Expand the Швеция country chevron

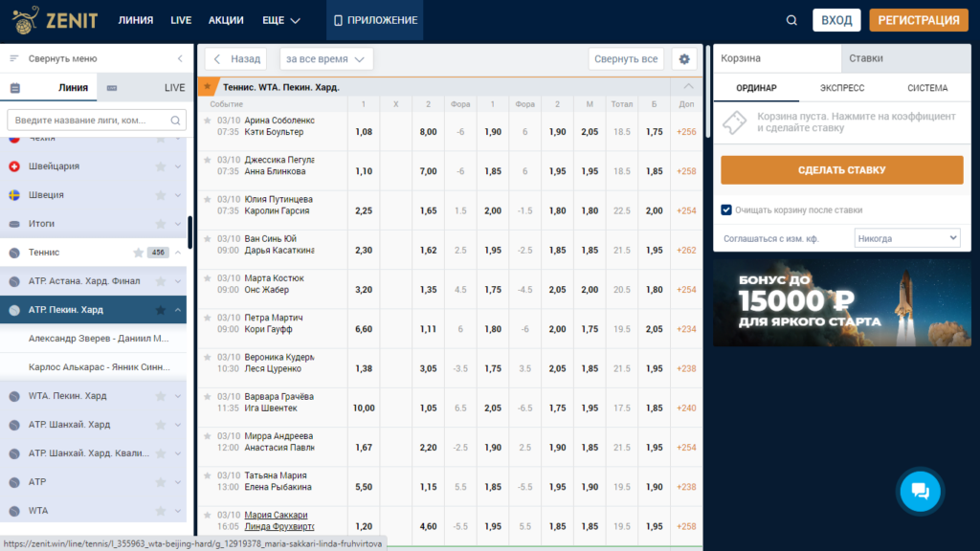[x=178, y=195]
